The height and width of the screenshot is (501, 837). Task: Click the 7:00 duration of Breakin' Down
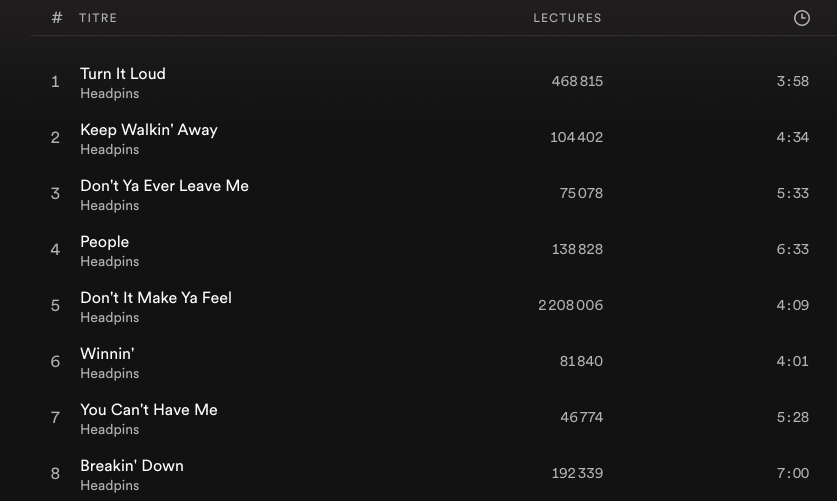pos(792,473)
